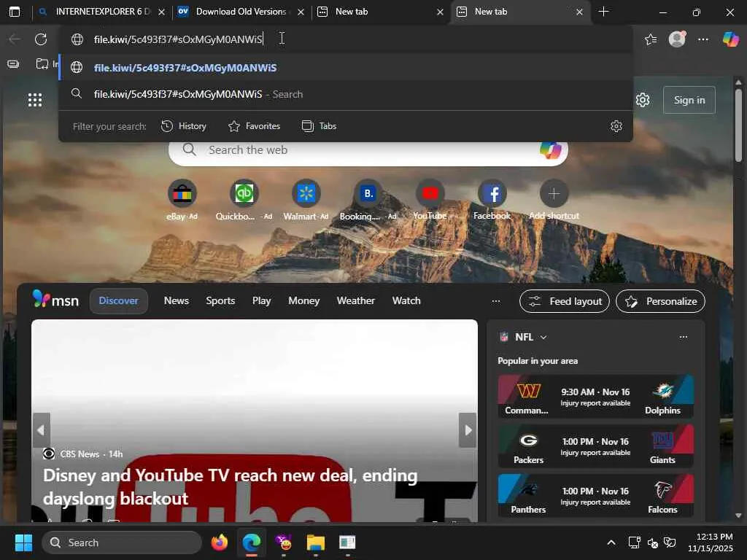
Task: Open address bar suggestion settings gear
Action: point(616,126)
